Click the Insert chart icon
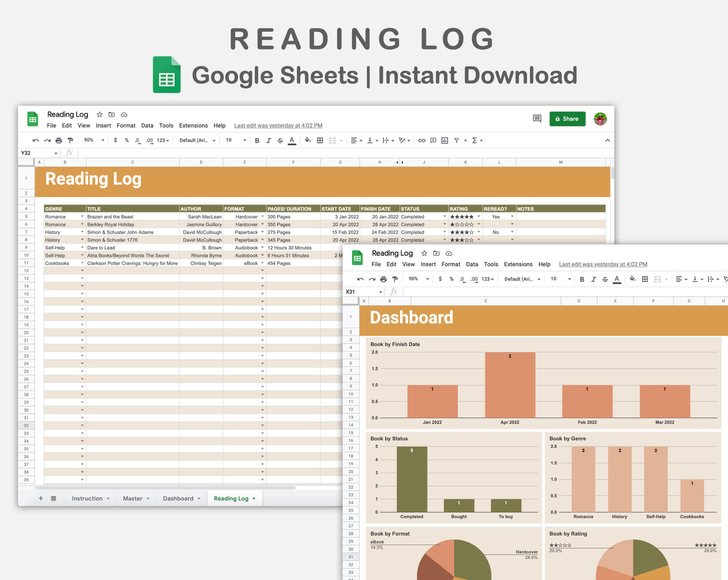 click(444, 140)
